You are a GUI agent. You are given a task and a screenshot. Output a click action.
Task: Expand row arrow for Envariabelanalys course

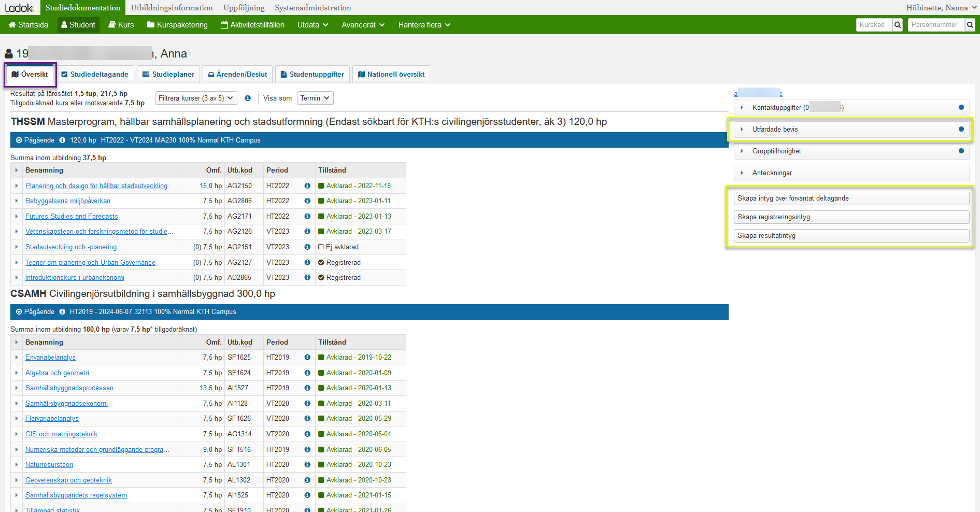17,358
